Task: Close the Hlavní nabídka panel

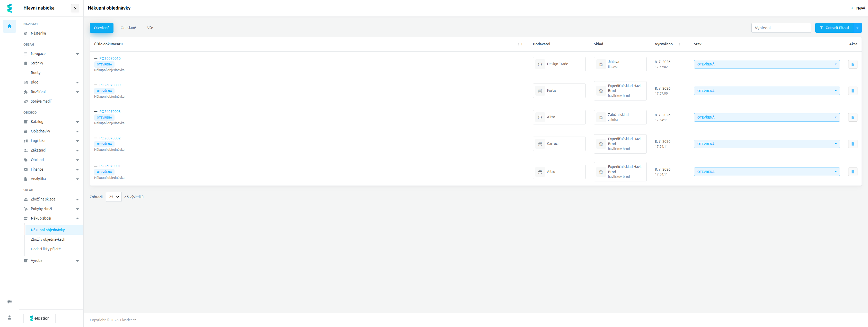Action: point(75,8)
